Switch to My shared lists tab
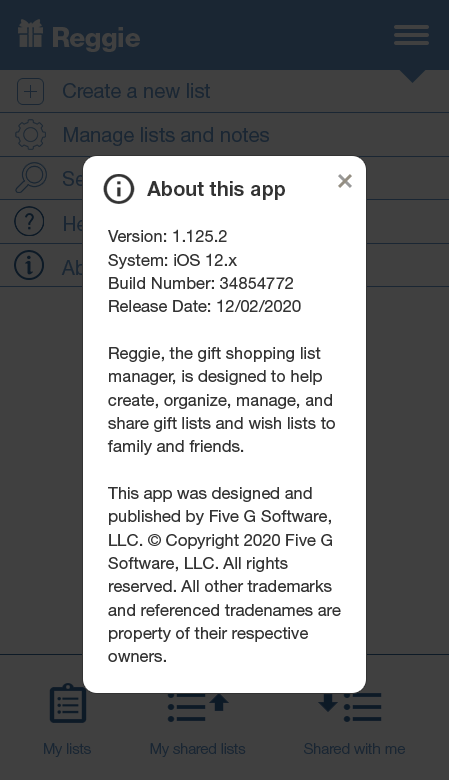Image resolution: width=449 pixels, height=780 pixels. [198, 749]
